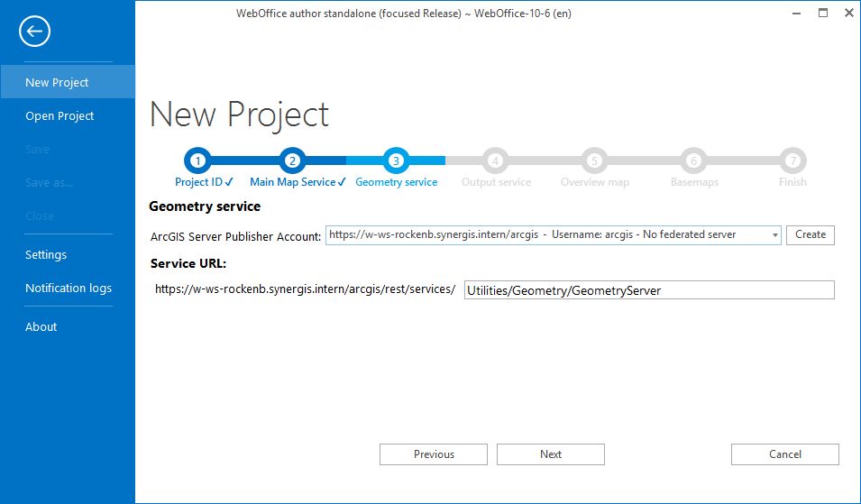Image resolution: width=861 pixels, height=504 pixels.
Task: Close the WebOffice author window
Action: click(x=849, y=14)
